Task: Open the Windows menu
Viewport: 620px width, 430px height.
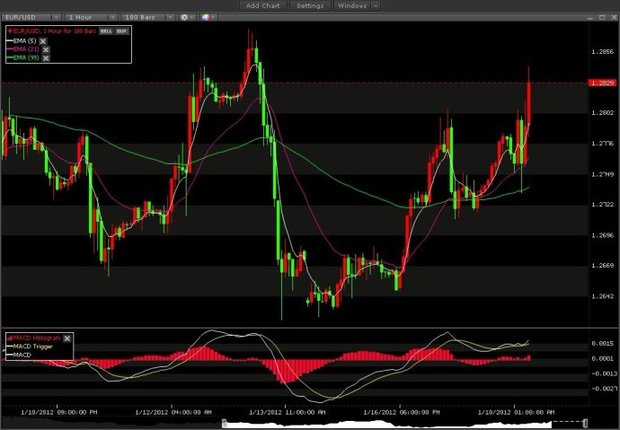Action: click(352, 6)
